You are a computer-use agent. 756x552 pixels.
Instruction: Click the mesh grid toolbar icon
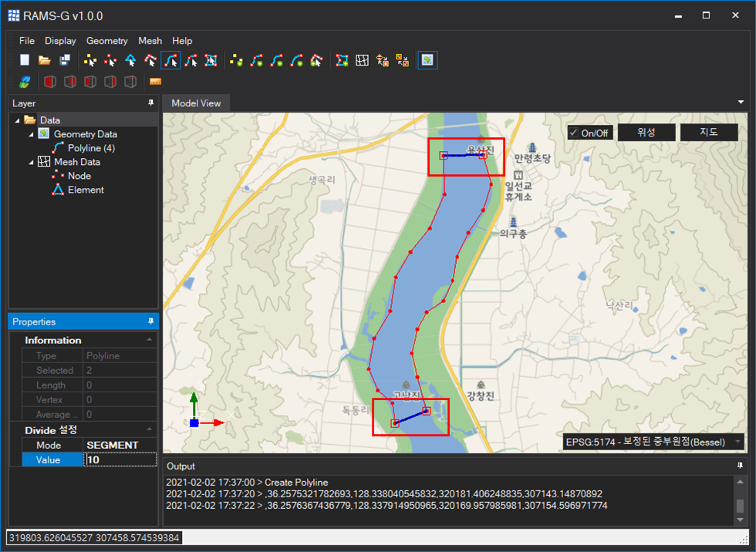pos(362,60)
